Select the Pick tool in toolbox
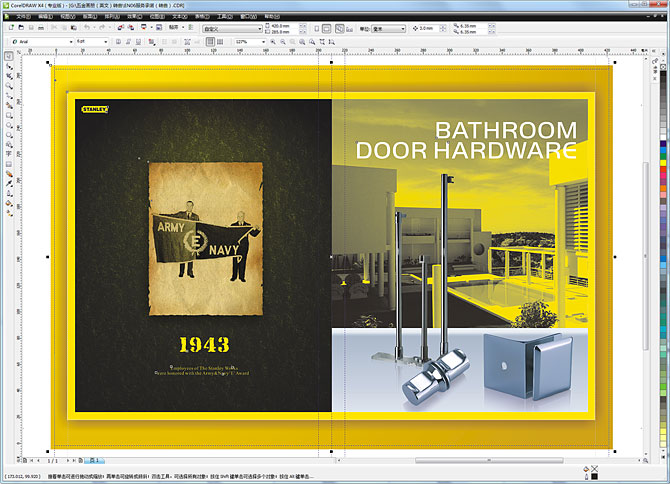Image resolution: width=670 pixels, height=484 pixels. coord(8,66)
